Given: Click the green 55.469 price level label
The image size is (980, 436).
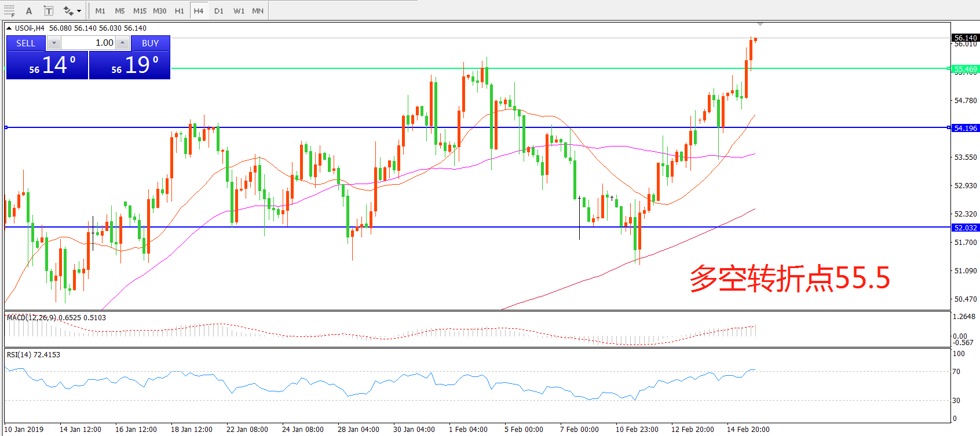Looking at the screenshot, I should (x=965, y=69).
